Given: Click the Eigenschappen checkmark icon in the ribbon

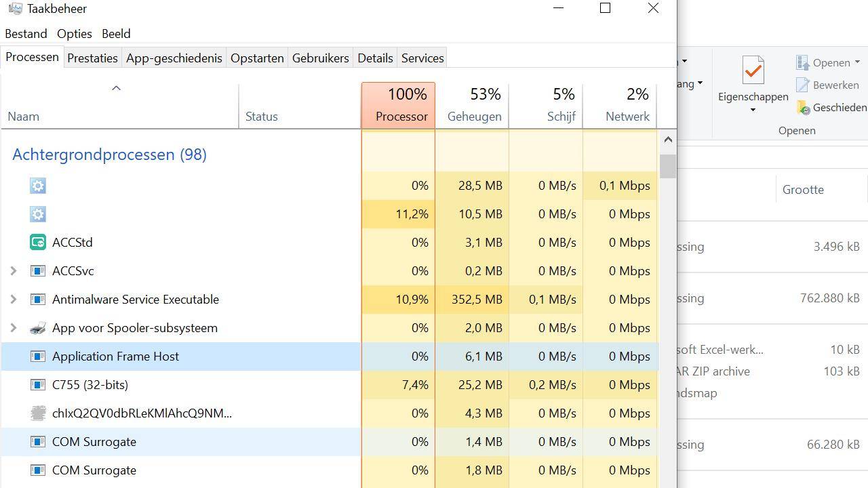Looking at the screenshot, I should click(753, 68).
